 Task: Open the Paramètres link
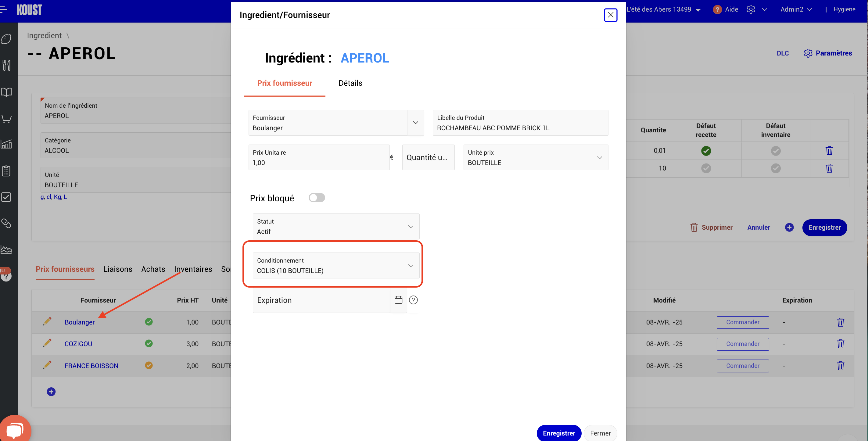[827, 53]
